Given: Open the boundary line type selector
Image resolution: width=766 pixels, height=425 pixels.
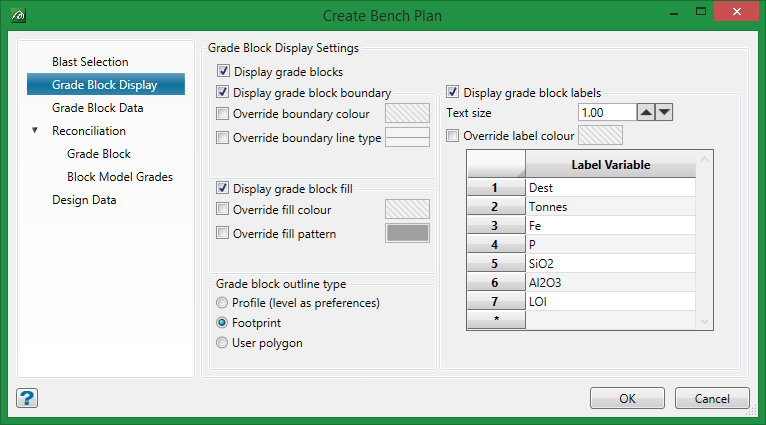Looking at the screenshot, I should click(407, 137).
